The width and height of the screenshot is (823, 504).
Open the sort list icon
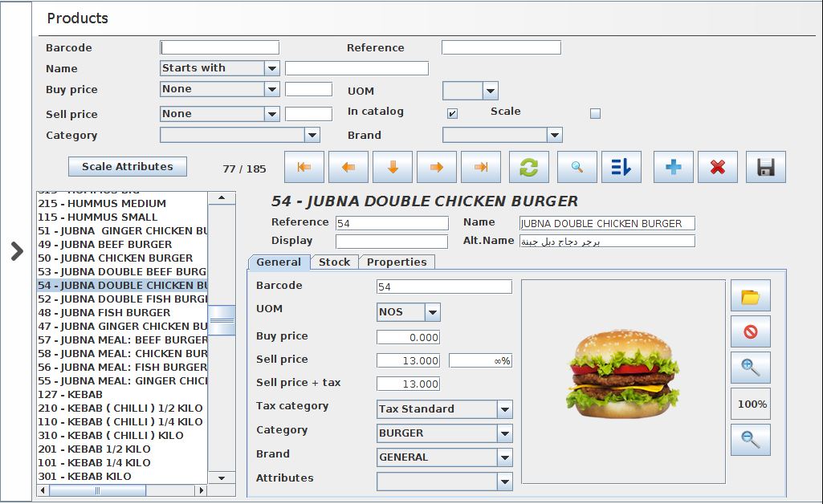(621, 167)
